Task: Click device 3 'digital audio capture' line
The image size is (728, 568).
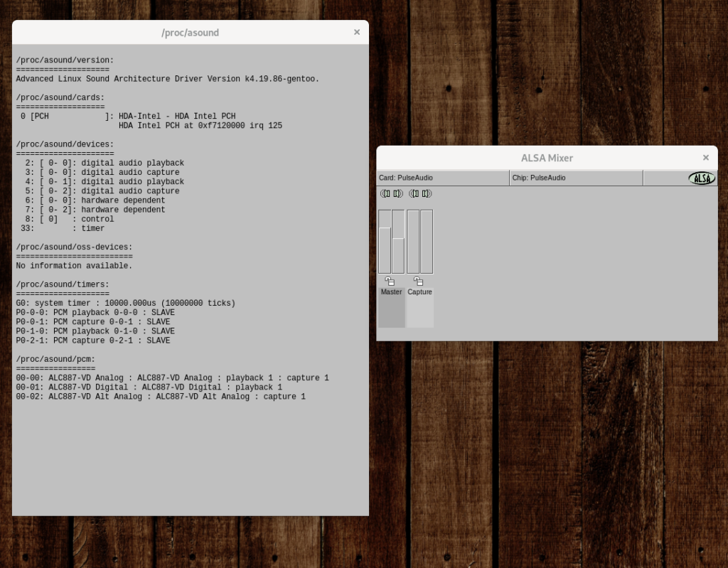Action: coord(102,172)
